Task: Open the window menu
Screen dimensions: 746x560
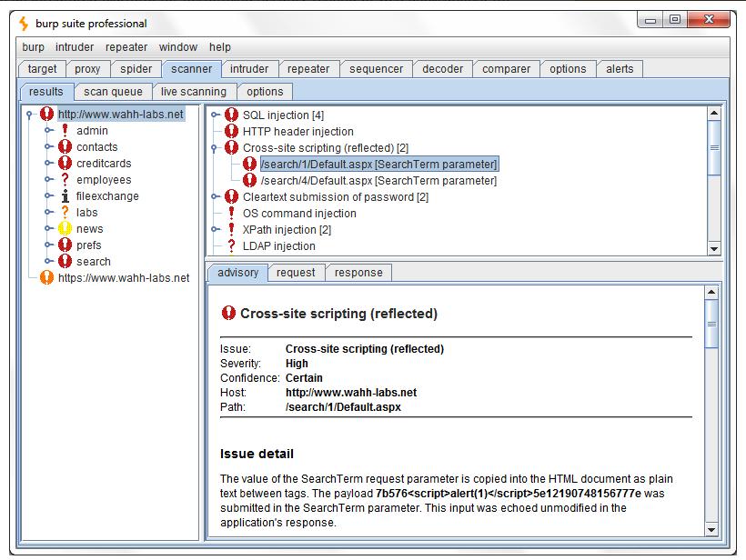Action: [178, 47]
